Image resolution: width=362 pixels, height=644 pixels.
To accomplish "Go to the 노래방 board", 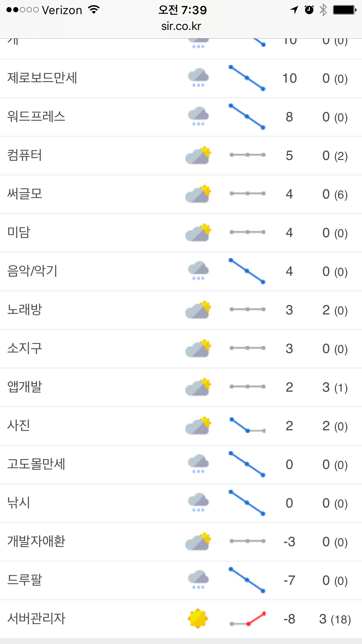I will tap(25, 310).
